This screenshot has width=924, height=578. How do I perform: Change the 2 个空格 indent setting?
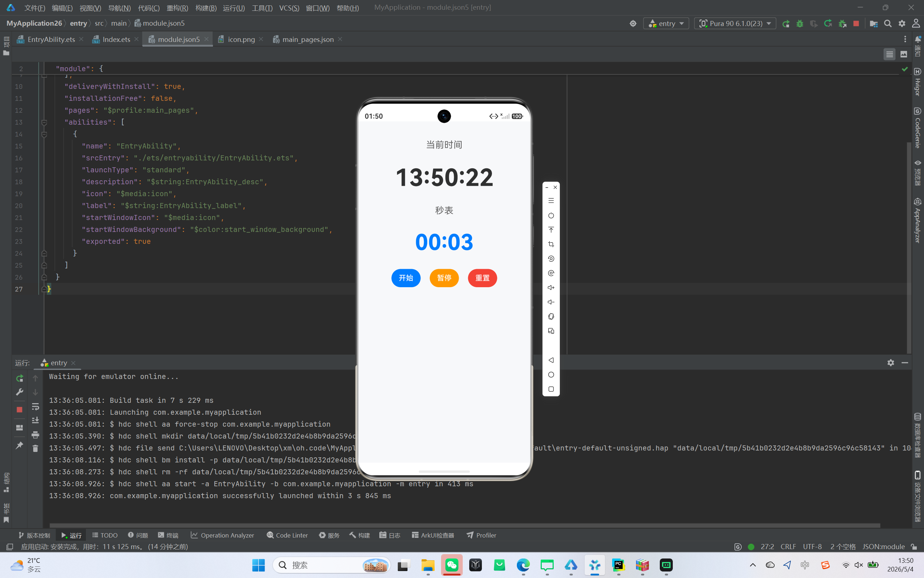(x=843, y=547)
